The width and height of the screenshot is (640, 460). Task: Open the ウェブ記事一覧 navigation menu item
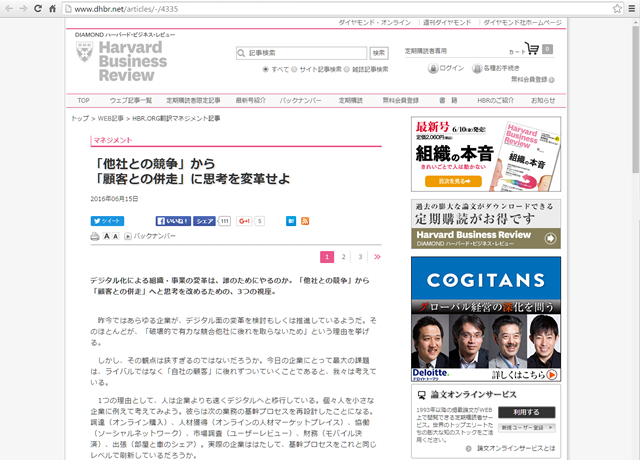pos(130,100)
